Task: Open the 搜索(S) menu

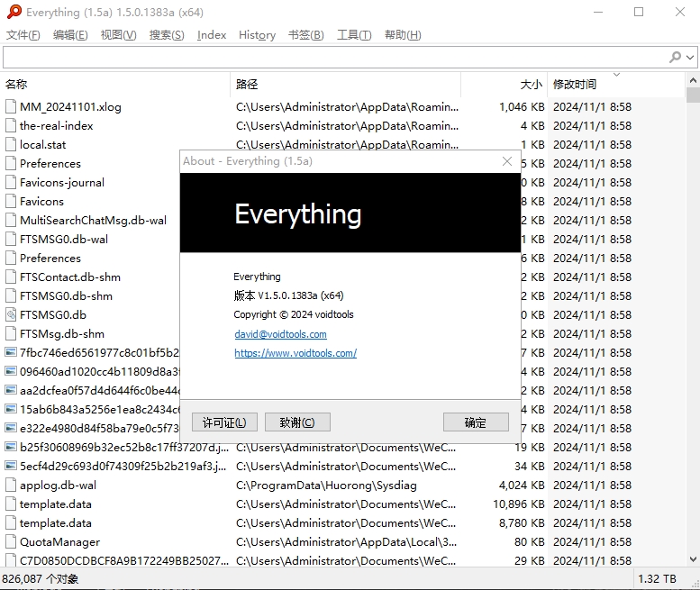Action: click(x=167, y=35)
